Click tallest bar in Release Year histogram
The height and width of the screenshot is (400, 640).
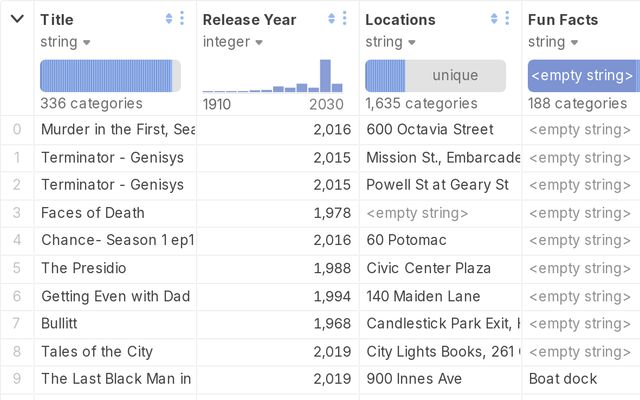click(x=325, y=76)
